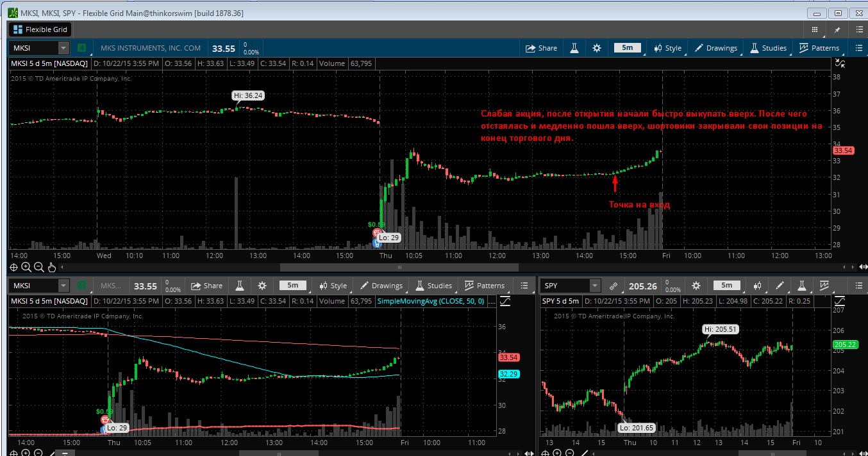The height and width of the screenshot is (456, 868).
Task: Click the SPY 5 d 5m chart label
Action: pos(561,301)
